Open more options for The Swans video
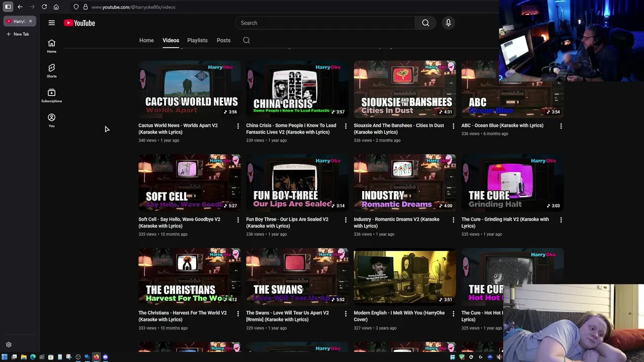This screenshot has width=644, height=362. point(346,313)
